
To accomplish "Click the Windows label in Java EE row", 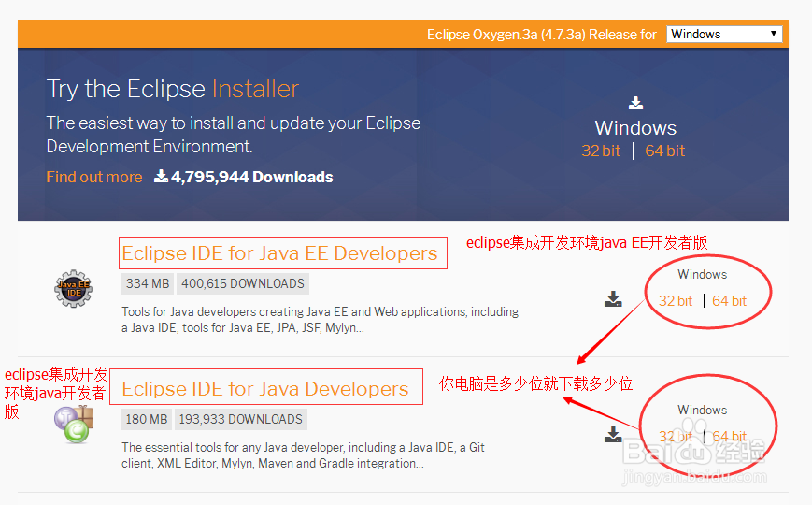I will point(703,274).
